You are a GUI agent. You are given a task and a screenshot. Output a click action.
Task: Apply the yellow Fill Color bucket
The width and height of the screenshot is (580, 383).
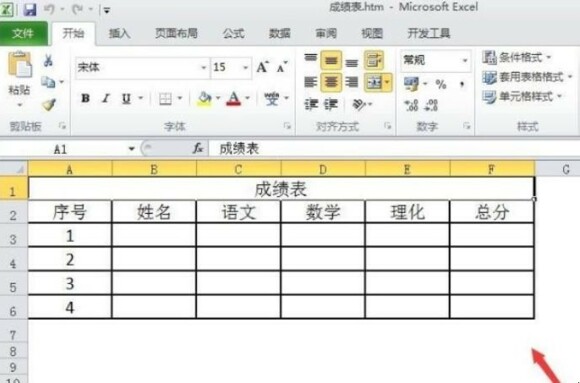point(204,98)
